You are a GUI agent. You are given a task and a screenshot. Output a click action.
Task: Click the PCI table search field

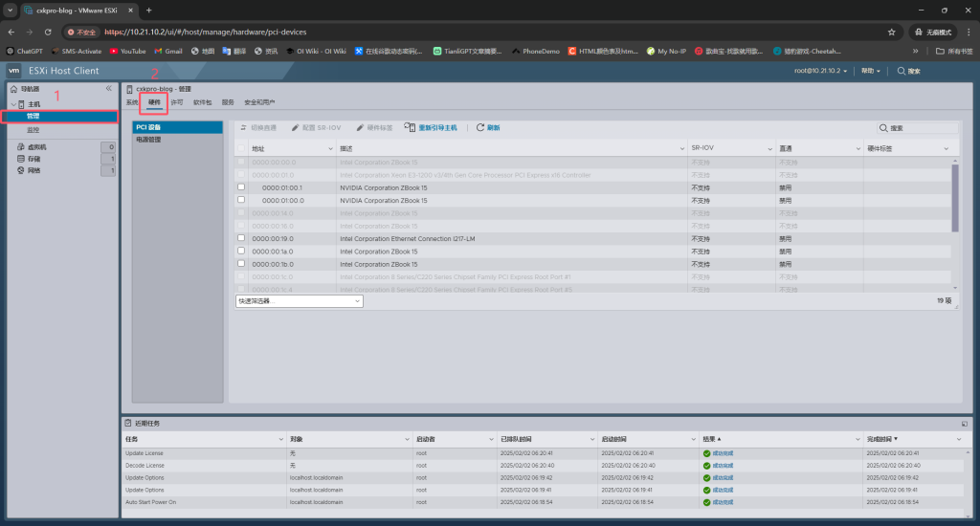click(x=917, y=127)
